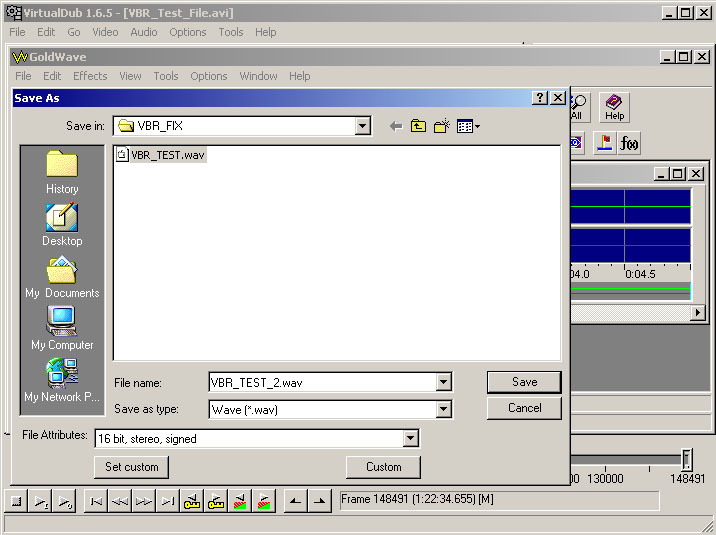Click the Set custom button
The width and height of the screenshot is (716, 535).
click(132, 467)
